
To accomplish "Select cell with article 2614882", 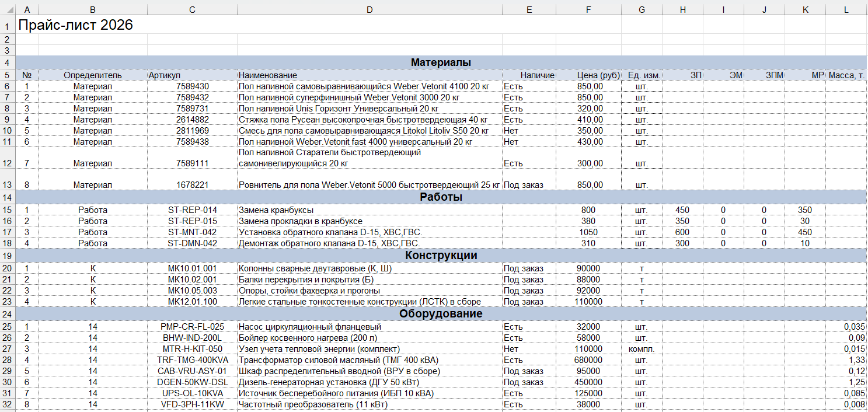I will pyautogui.click(x=192, y=120).
